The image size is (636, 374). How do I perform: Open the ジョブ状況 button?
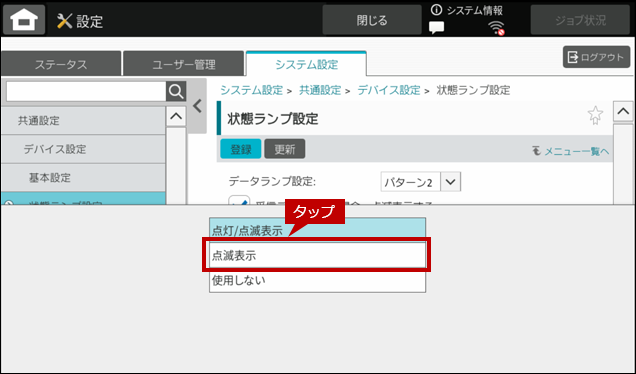580,20
